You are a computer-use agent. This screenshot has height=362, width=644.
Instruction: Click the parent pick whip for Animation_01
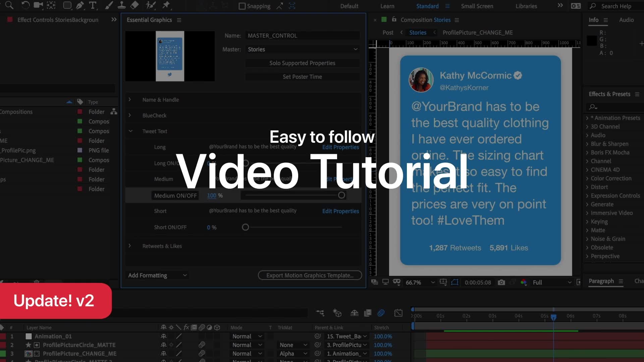[317, 336]
